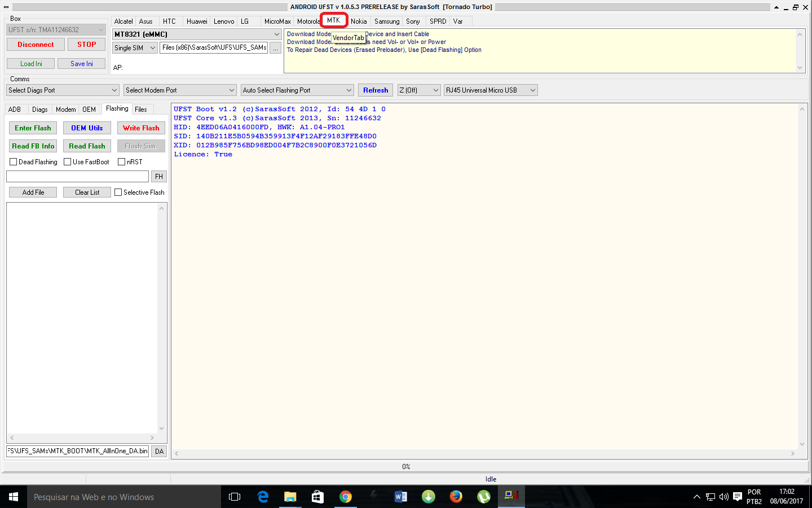Switch to the Diags tab

click(x=40, y=110)
